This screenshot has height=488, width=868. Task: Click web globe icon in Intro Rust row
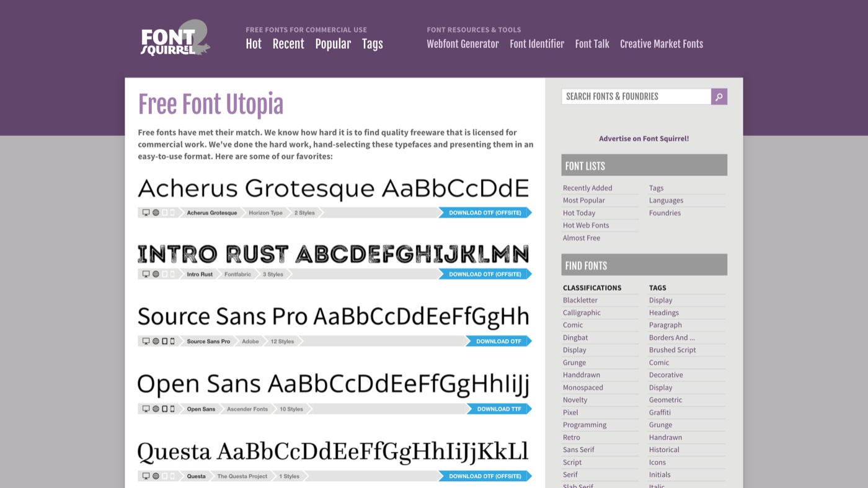coord(156,274)
